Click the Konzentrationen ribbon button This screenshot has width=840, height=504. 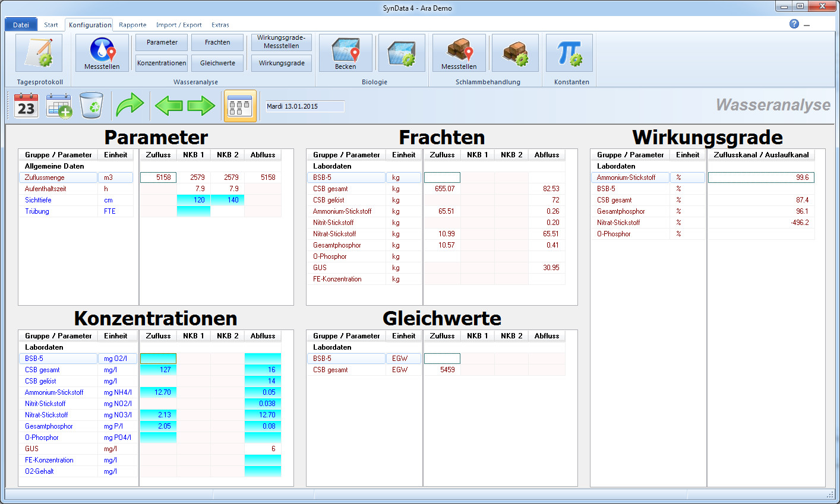pos(162,63)
